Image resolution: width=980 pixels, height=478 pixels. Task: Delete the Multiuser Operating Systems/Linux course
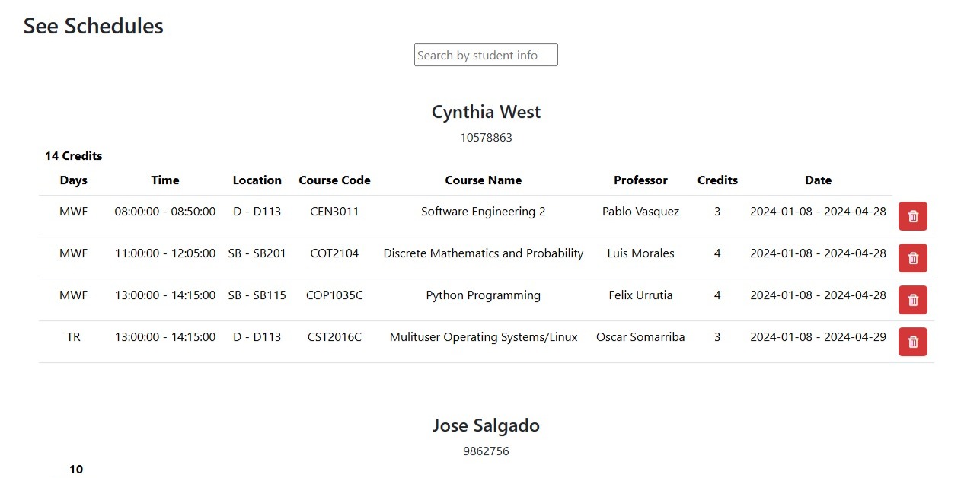coord(912,342)
